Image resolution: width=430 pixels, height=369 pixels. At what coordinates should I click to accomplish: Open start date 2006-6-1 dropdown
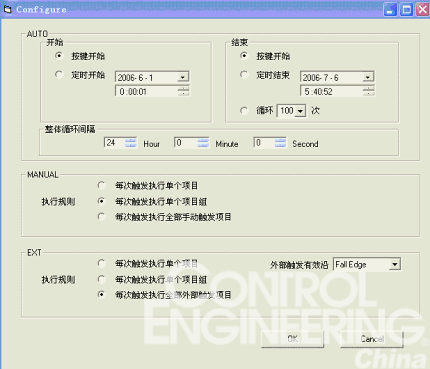[183, 77]
